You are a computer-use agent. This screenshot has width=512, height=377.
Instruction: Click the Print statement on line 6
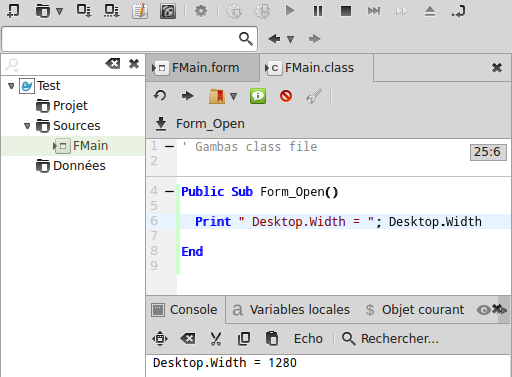click(338, 222)
